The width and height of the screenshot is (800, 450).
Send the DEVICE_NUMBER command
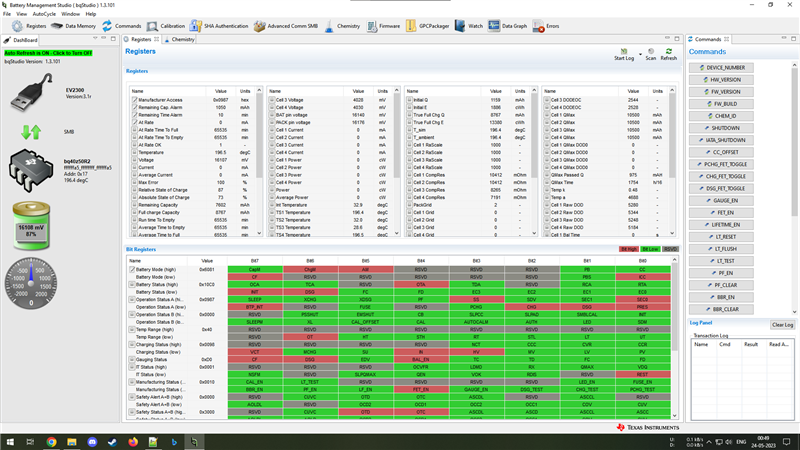[x=721, y=68]
